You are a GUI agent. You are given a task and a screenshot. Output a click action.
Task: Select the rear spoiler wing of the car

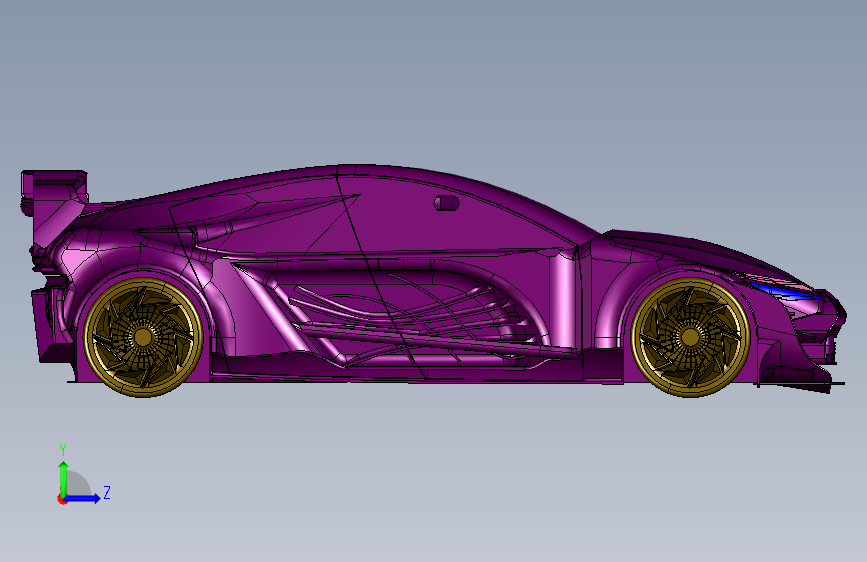pos(54,191)
